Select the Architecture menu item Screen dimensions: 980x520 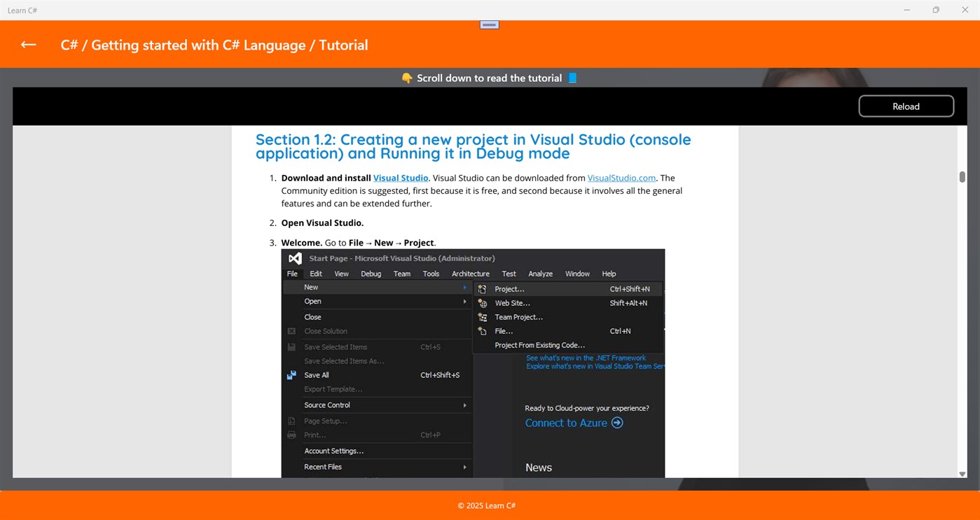(x=470, y=274)
